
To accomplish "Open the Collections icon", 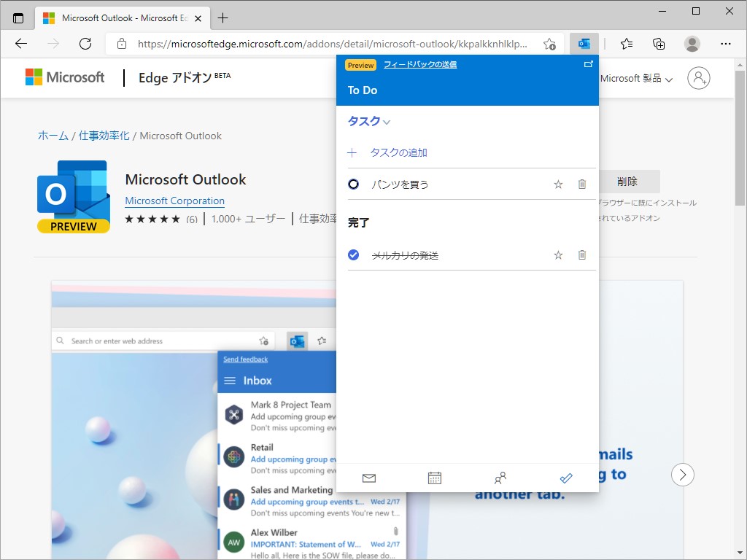I will click(659, 44).
